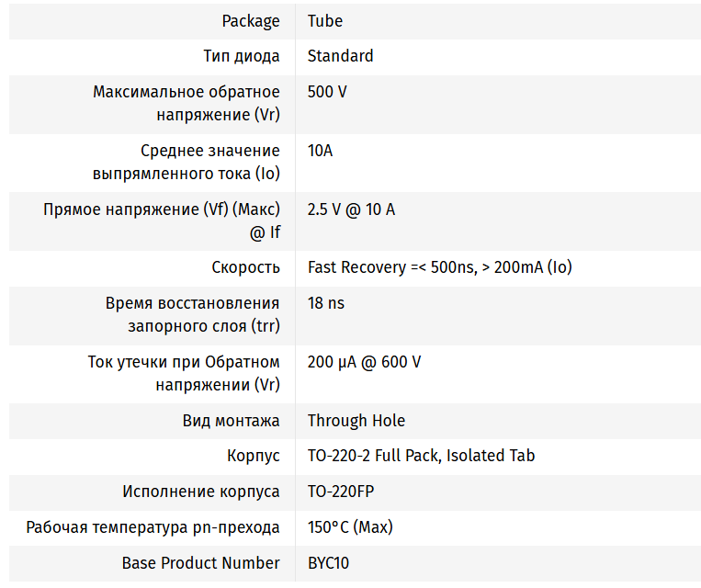
Task: Click the 'Tube' package value
Action: 325,21
